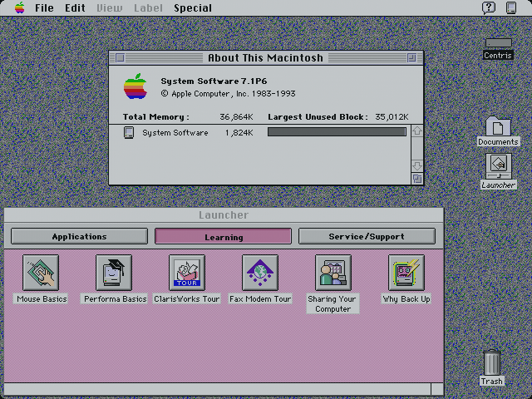
Task: Open the Balloon Help question mark menu
Action: coord(489,7)
